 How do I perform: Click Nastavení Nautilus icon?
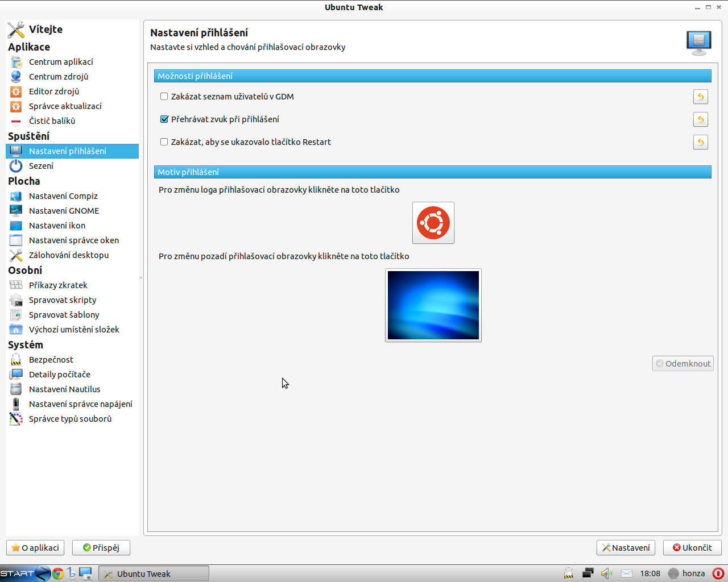point(16,389)
